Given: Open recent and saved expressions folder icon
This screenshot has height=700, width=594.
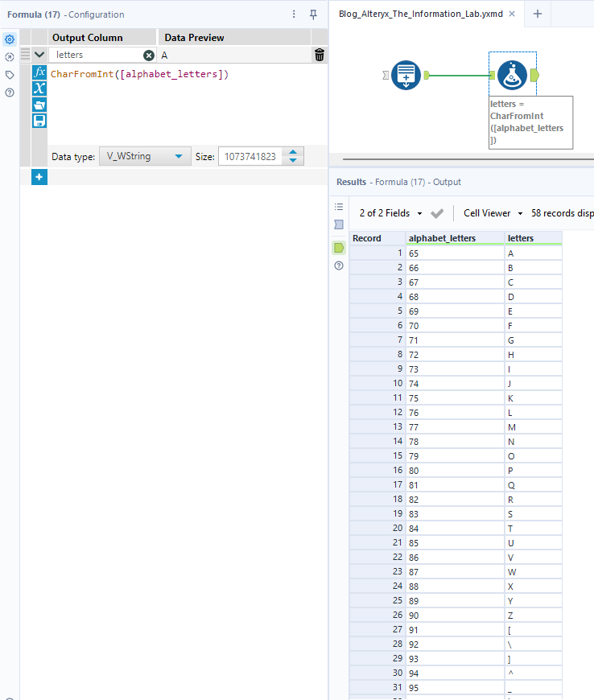Looking at the screenshot, I should coord(39,105).
